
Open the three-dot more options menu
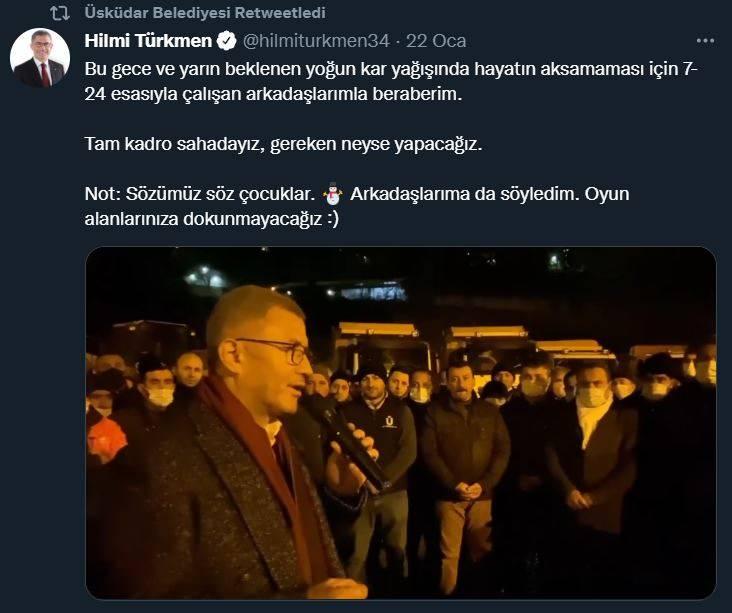click(705, 41)
